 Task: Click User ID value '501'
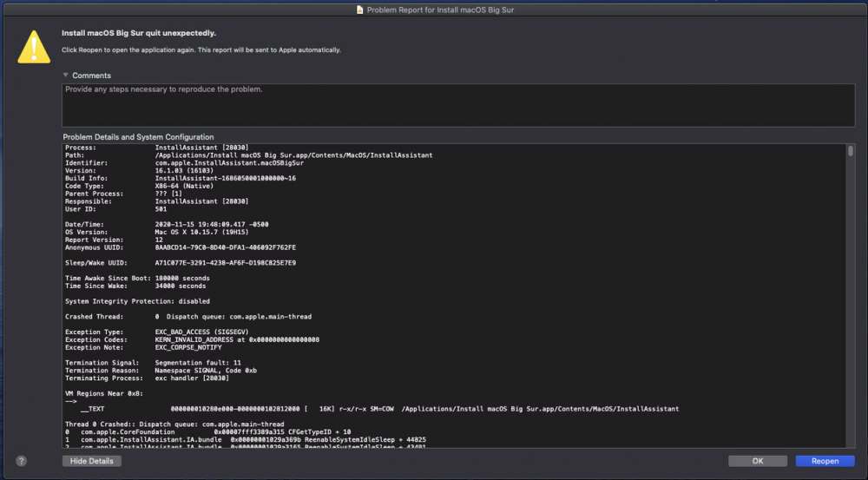pos(161,209)
